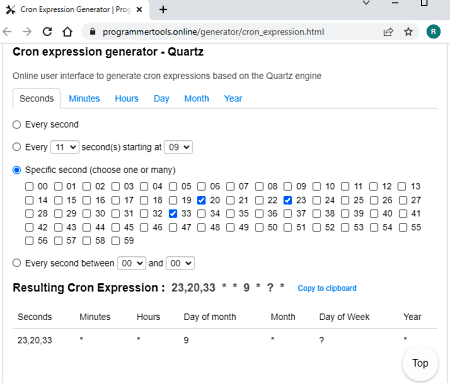Select the Every N seconds starting at radio

(x=17, y=147)
